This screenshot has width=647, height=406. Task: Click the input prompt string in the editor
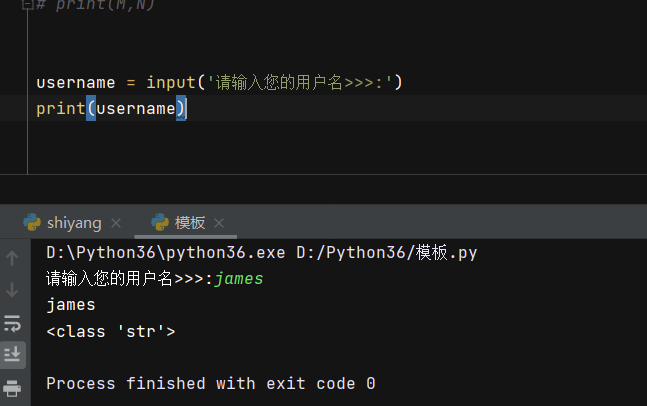pos(300,82)
